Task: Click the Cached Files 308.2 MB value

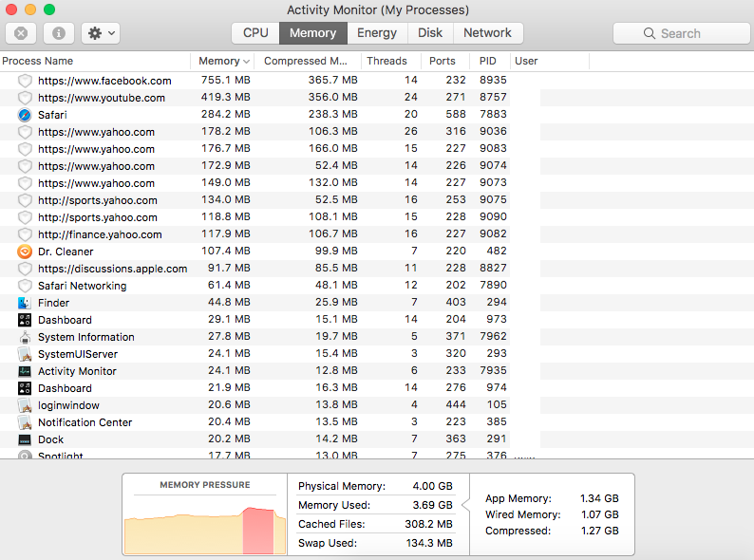Action: pos(428,524)
